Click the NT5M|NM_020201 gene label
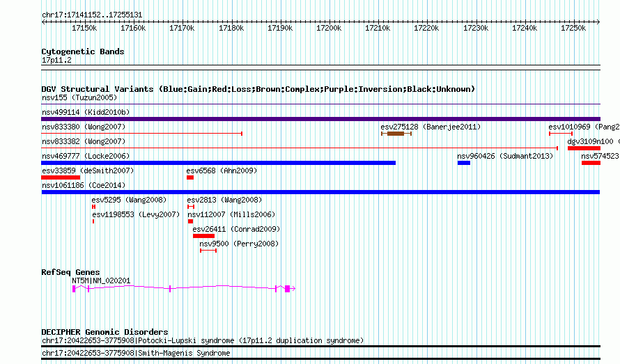This screenshot has width=620, height=364. pos(101,280)
